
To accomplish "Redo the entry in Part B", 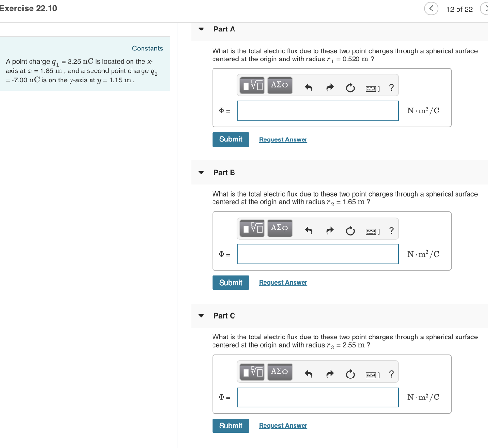I will point(330,231).
